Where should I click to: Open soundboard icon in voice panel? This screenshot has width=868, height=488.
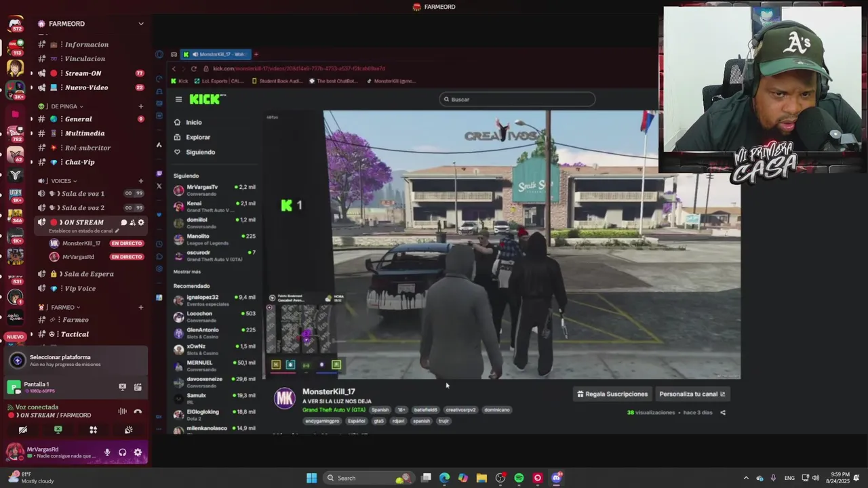(x=129, y=430)
